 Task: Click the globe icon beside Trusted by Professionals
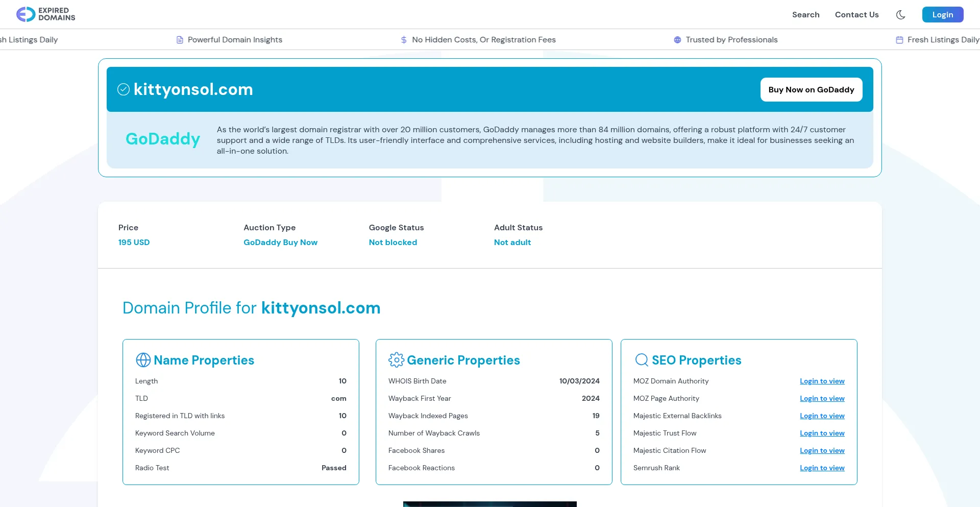tap(677, 39)
